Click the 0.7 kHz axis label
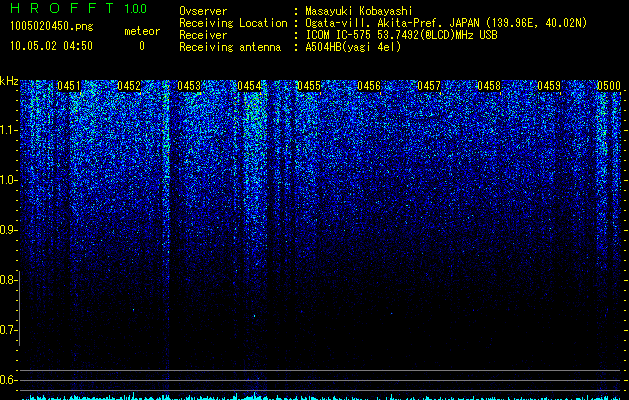Image resolution: width=629 pixels, height=400 pixels. 7,330
